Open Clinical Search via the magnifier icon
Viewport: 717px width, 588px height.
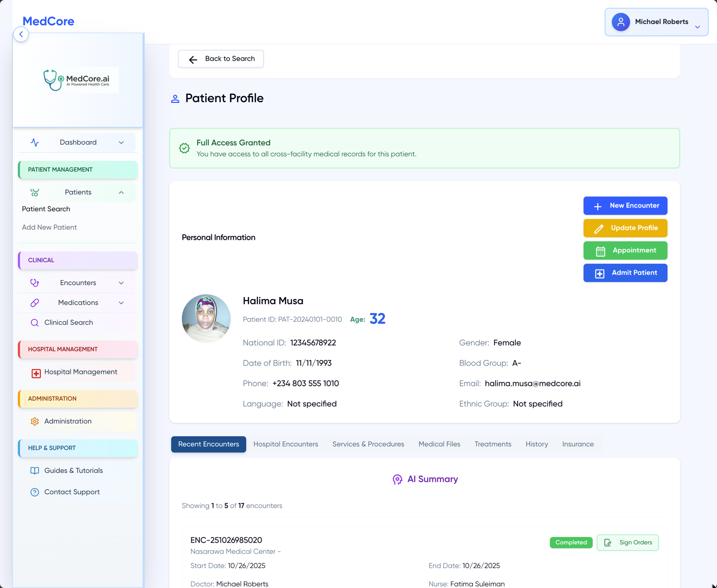click(35, 322)
